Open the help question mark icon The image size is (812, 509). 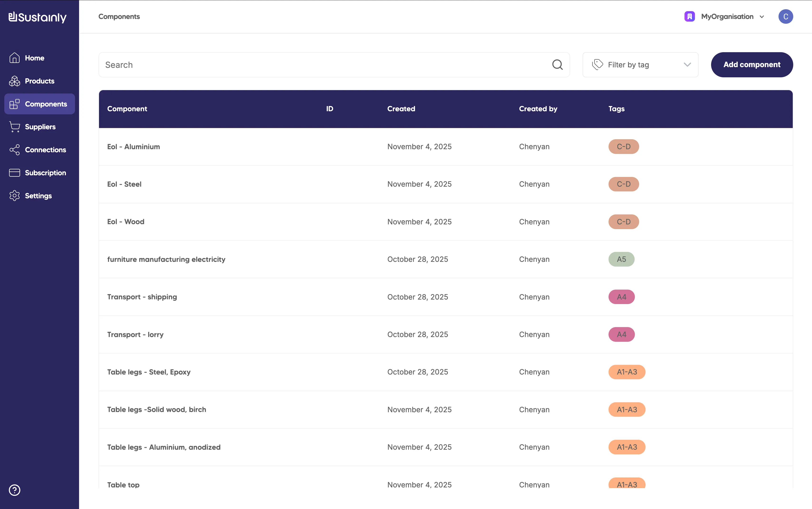[14, 490]
